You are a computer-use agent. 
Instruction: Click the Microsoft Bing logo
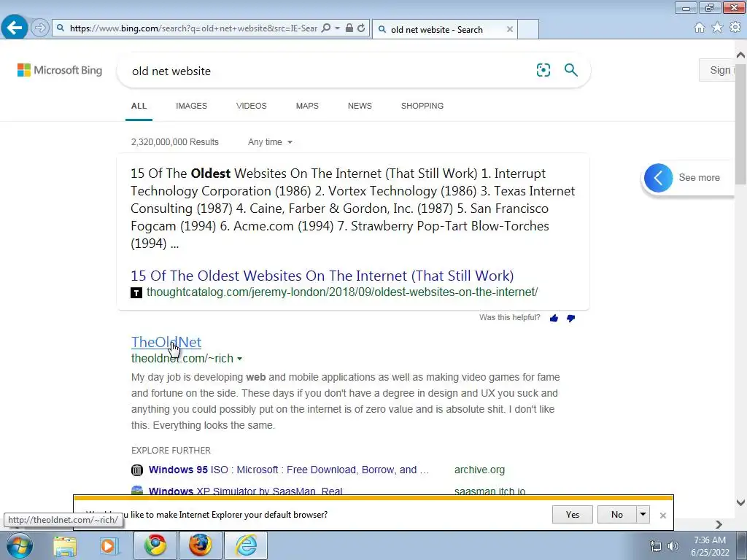[60, 70]
